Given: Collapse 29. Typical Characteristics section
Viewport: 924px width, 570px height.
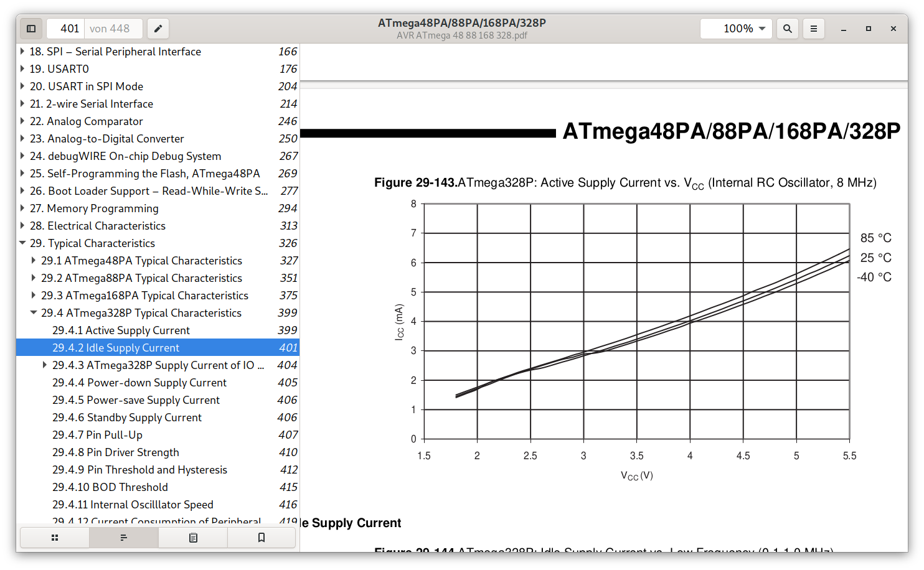Looking at the screenshot, I should click(x=22, y=243).
